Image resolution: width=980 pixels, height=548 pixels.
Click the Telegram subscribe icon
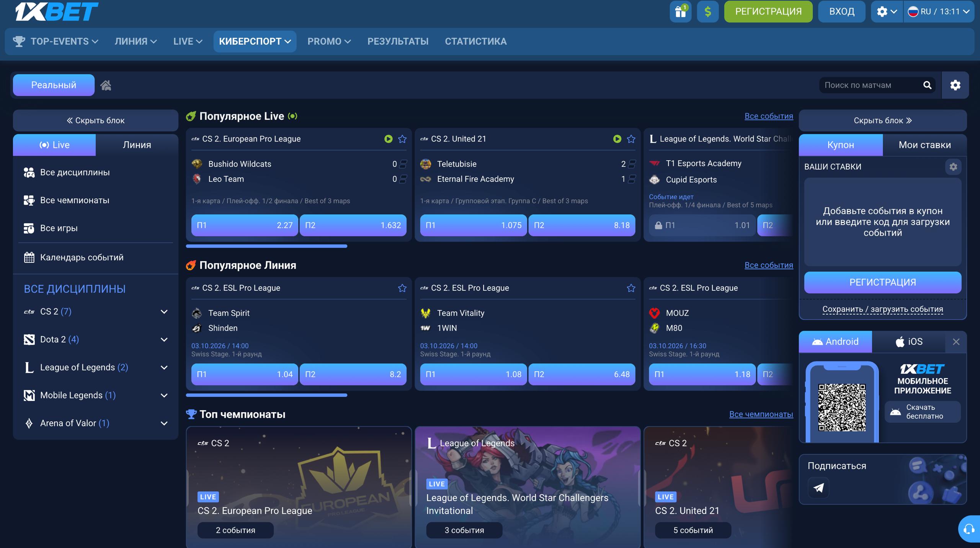(818, 488)
